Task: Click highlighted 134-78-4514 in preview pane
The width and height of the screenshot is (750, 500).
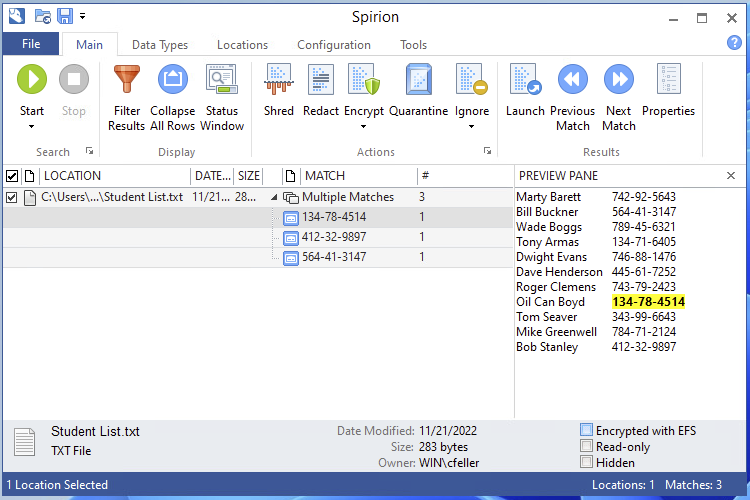Action: pyautogui.click(x=648, y=302)
